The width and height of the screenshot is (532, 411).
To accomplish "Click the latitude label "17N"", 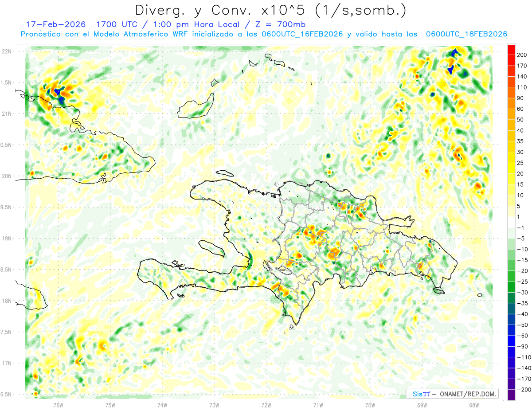I will [6, 363].
